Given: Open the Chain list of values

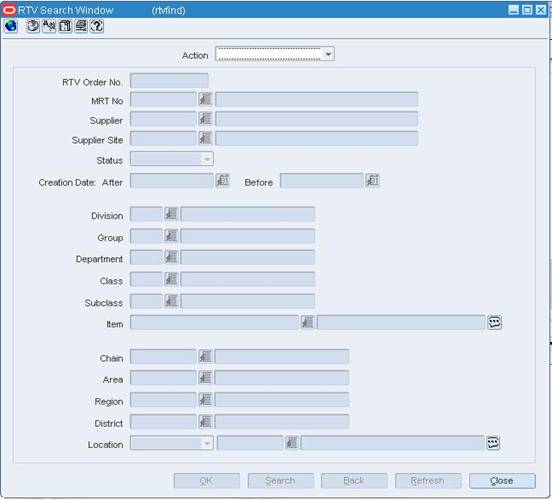Looking at the screenshot, I should coord(205,357).
